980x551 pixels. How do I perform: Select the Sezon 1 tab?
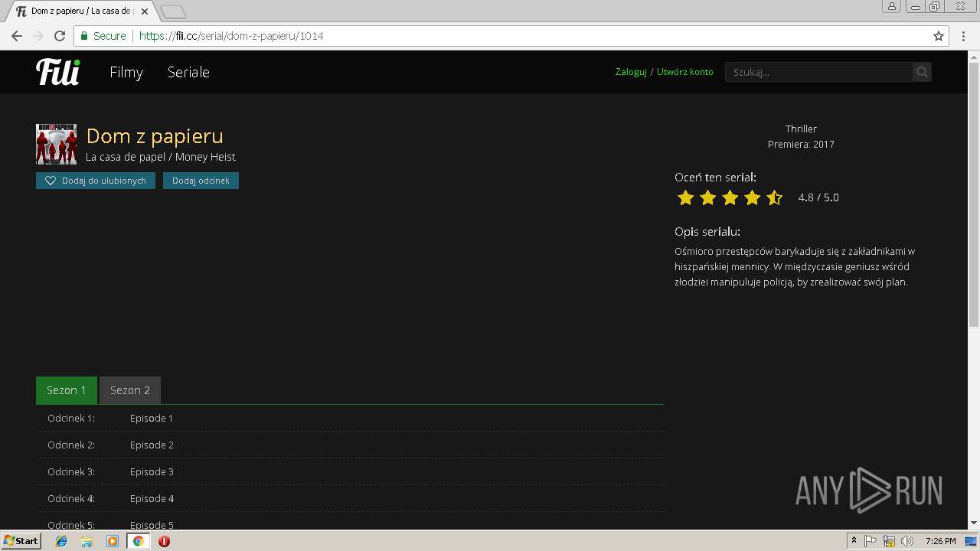(x=67, y=390)
